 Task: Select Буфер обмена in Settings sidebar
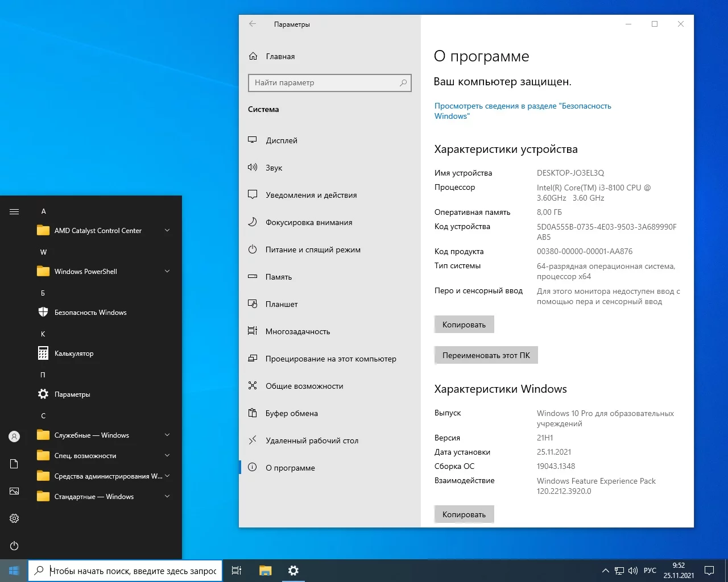coord(330,413)
